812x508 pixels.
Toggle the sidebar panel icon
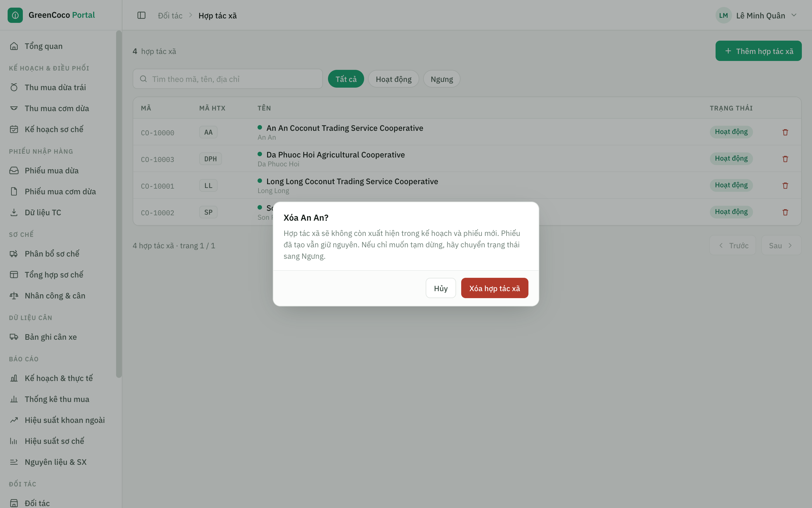click(x=141, y=16)
